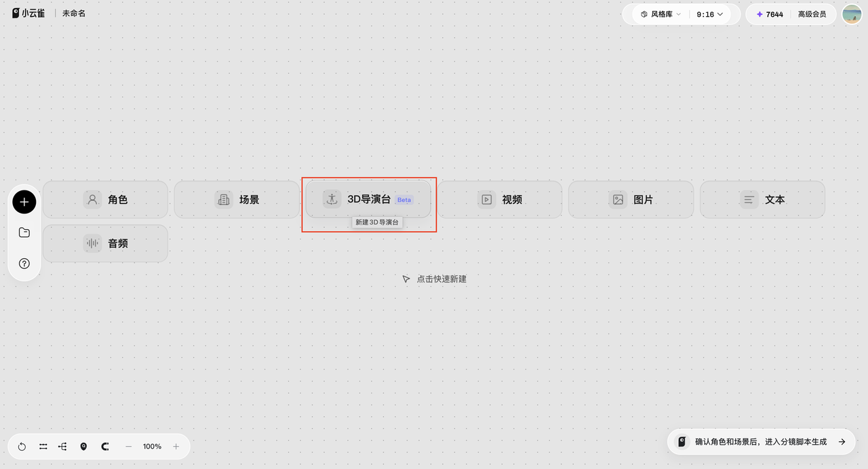The height and width of the screenshot is (469, 868).
Task: Open the folder icon in left sidebar
Action: tap(24, 232)
